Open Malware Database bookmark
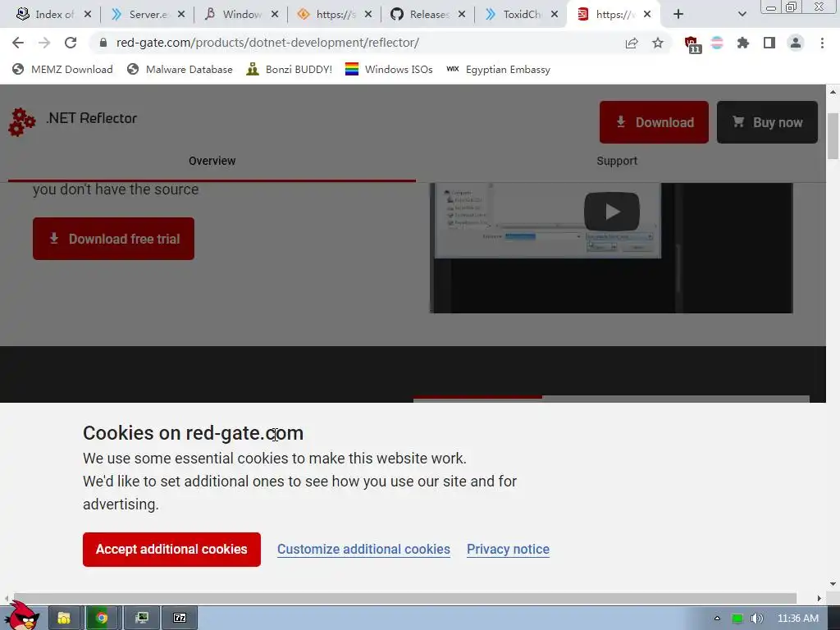 [x=180, y=69]
